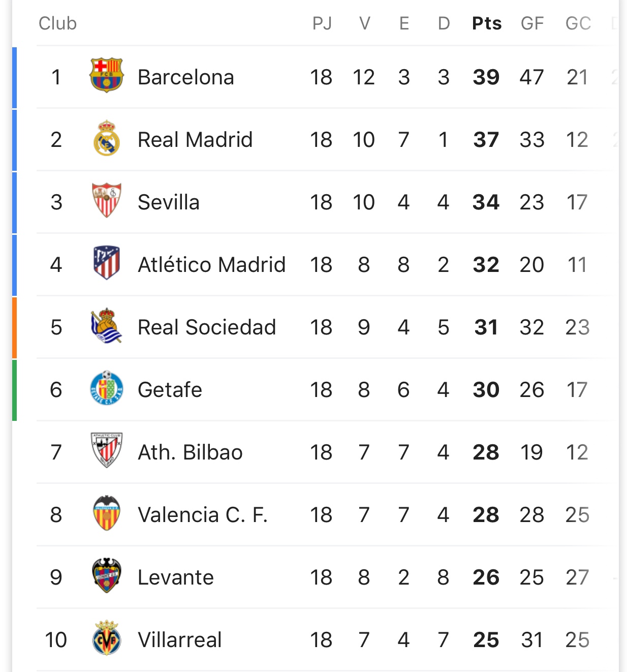
Task: Click the Real Madrid crest icon
Action: [106, 138]
